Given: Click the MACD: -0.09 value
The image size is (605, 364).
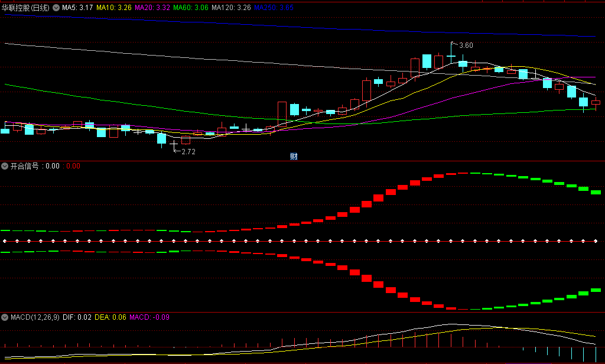Looking at the screenshot, I should (x=149, y=317).
